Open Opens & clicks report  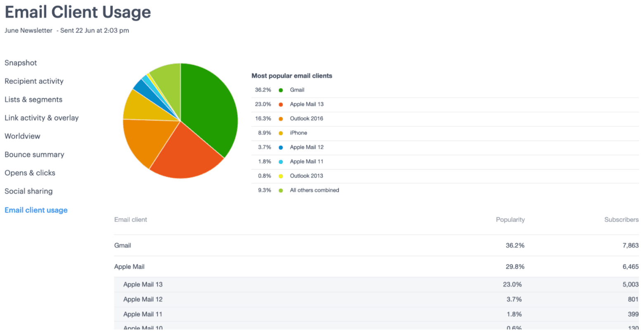tap(30, 173)
